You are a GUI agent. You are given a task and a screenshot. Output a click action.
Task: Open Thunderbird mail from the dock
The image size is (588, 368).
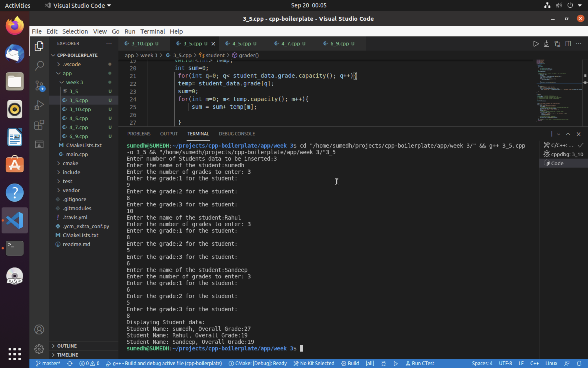point(14,54)
